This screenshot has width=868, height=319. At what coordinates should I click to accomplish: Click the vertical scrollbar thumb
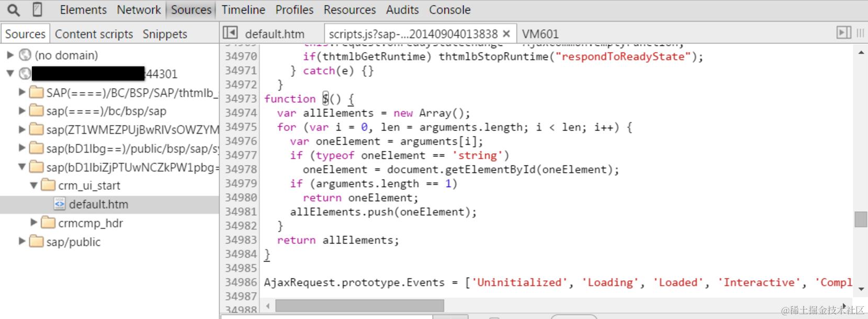click(861, 219)
